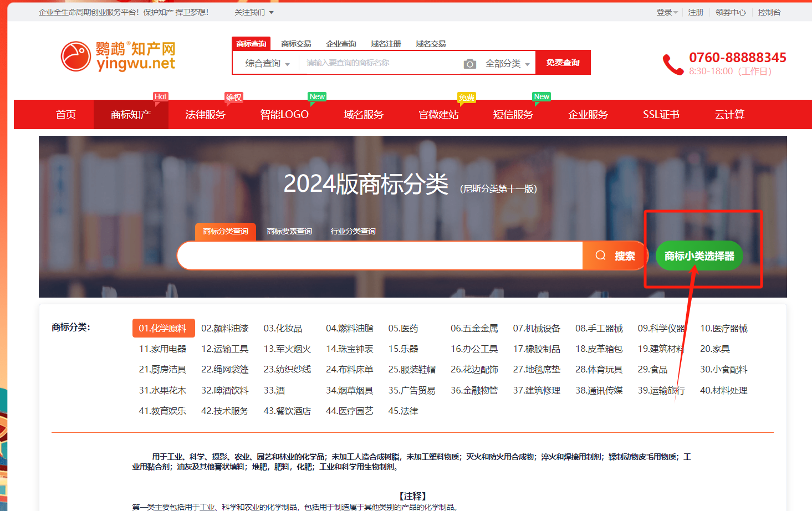Focus the trademark name input box

[380, 63]
